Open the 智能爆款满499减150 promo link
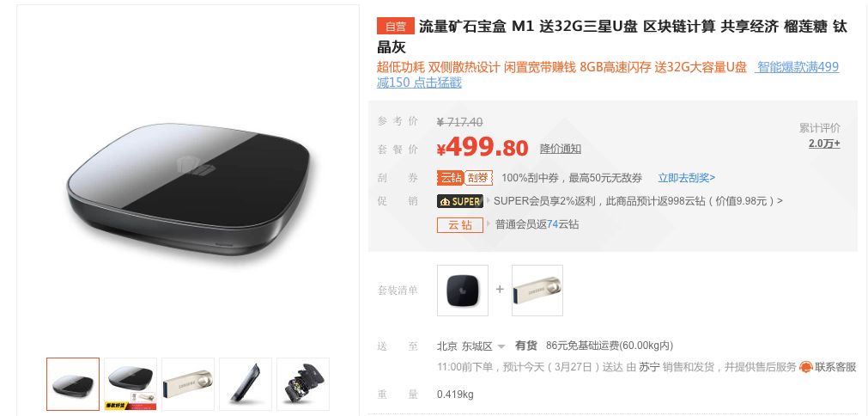The width and height of the screenshot is (868, 416). pos(607,75)
